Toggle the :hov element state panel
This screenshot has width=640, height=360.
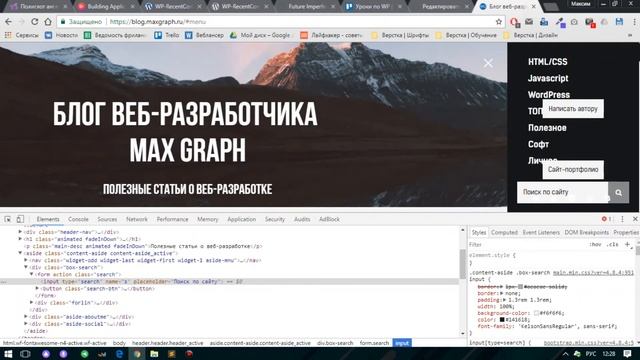596,244
